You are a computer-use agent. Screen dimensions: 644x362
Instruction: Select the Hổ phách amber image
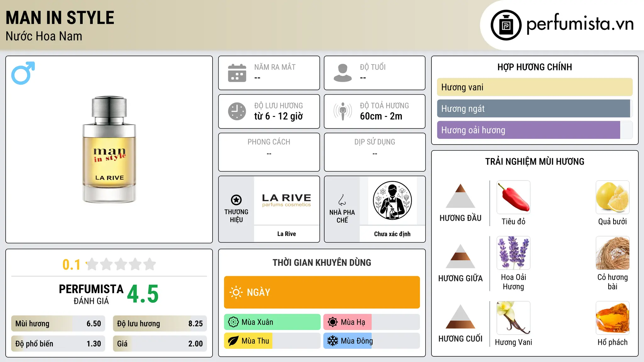pyautogui.click(x=613, y=318)
